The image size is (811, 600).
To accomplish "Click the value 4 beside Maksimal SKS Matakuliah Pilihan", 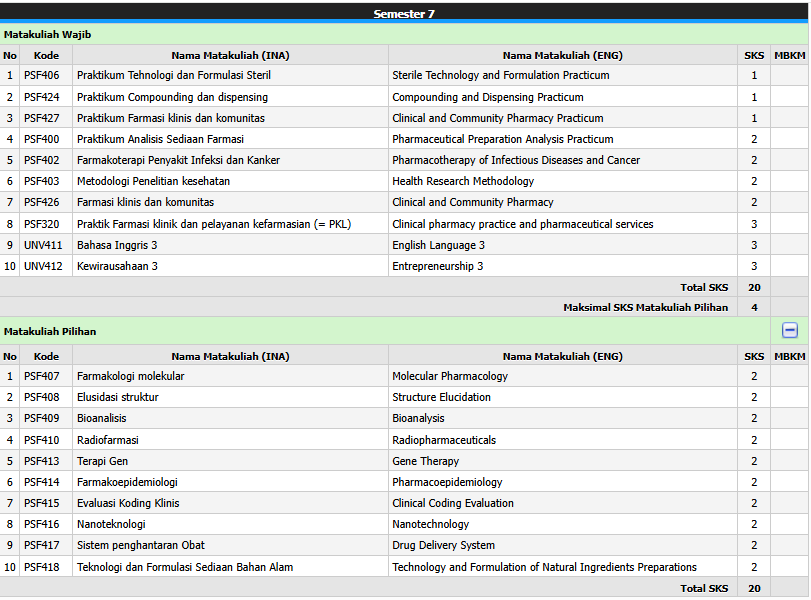I will (x=754, y=308).
